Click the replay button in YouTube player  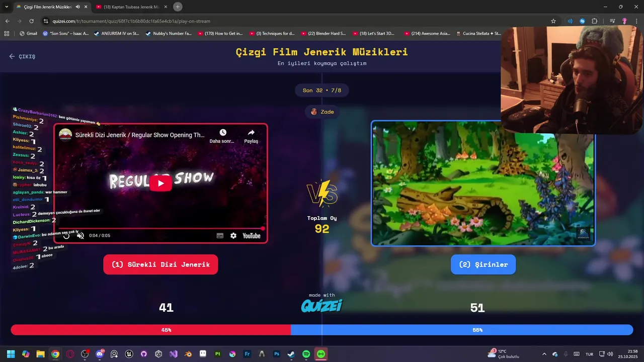66,235
